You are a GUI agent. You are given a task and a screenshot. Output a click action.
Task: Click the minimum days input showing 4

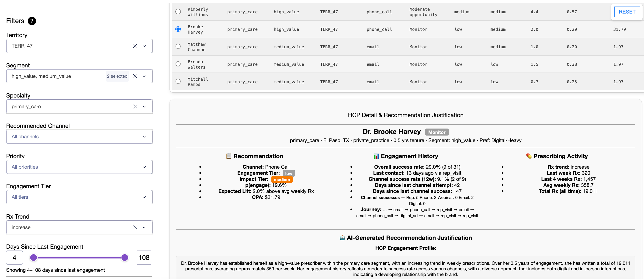pyautogui.click(x=14, y=257)
